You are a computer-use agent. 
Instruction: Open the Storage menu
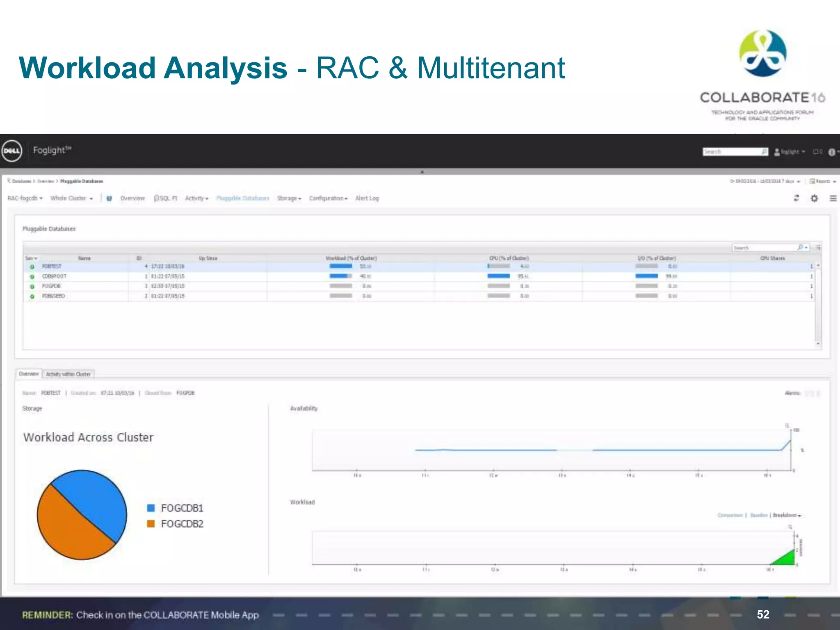tap(289, 199)
